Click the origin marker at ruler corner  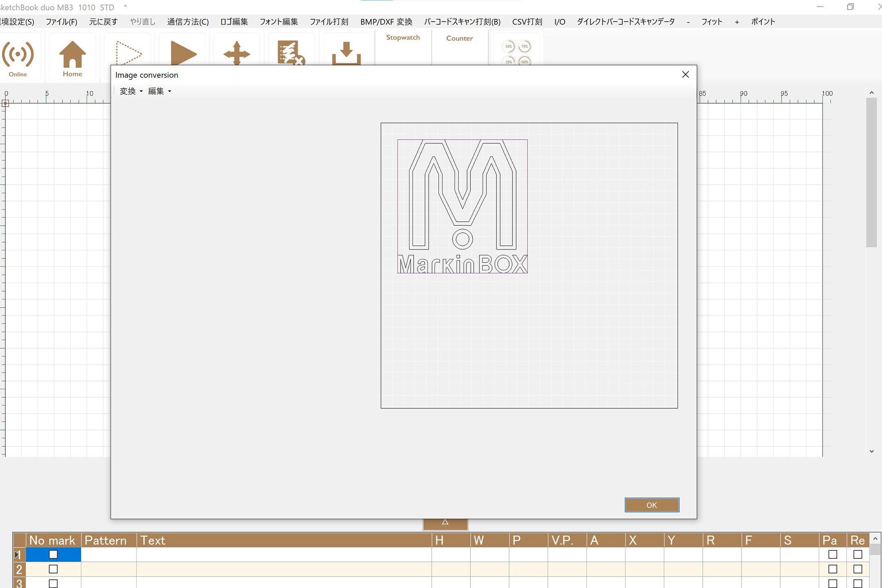[x=5, y=103]
